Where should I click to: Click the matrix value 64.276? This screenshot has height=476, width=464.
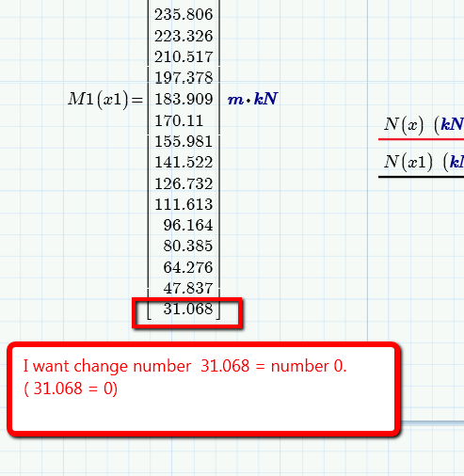tap(188, 267)
